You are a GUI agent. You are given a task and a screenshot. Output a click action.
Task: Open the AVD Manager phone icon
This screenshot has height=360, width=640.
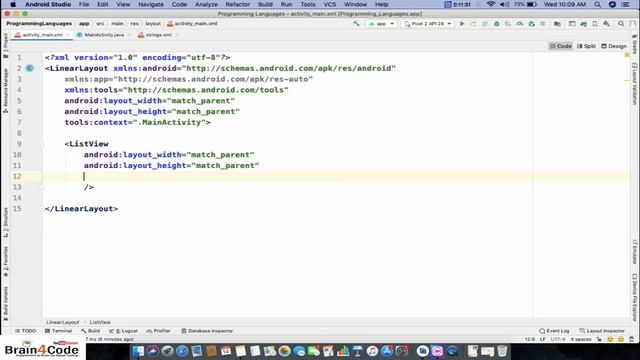(x=595, y=24)
